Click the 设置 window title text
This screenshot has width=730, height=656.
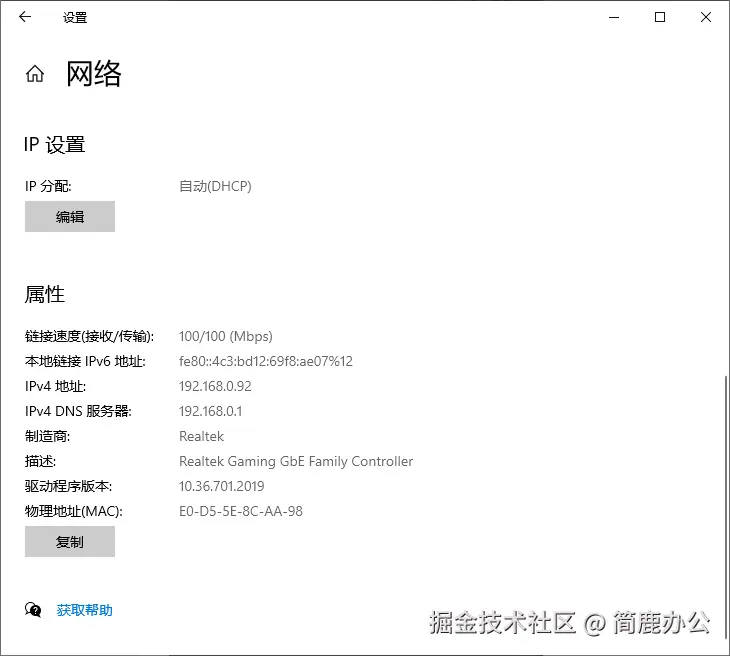[x=75, y=18]
